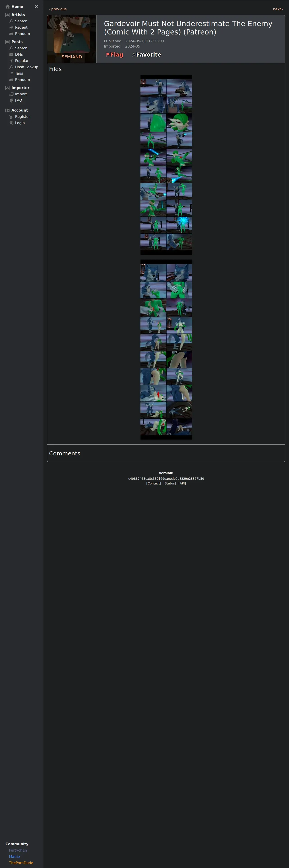Close the sidebar with the X icon
Viewport: 289px width, 868px height.
point(36,7)
